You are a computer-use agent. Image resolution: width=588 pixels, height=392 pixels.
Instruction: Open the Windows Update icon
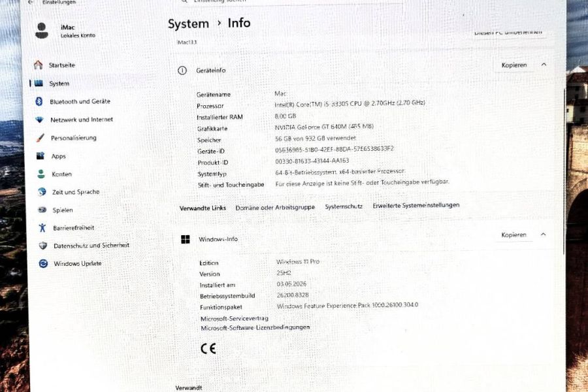[x=43, y=263]
